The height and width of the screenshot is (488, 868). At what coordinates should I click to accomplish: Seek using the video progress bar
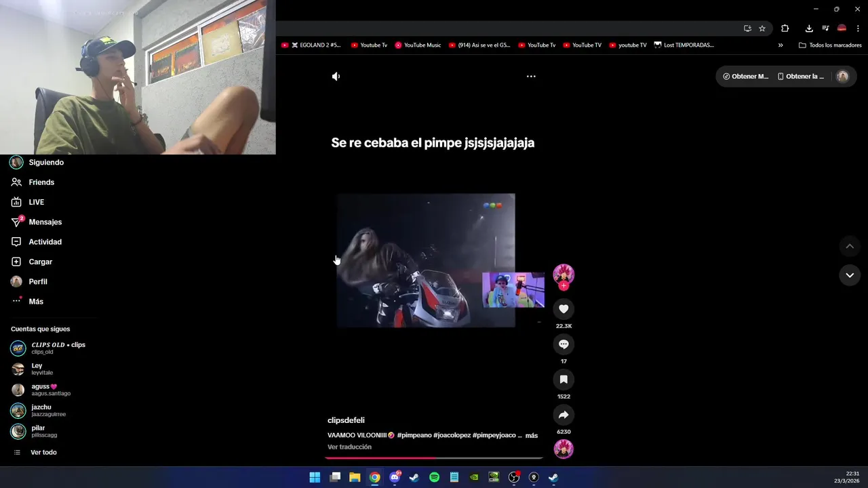click(434, 458)
